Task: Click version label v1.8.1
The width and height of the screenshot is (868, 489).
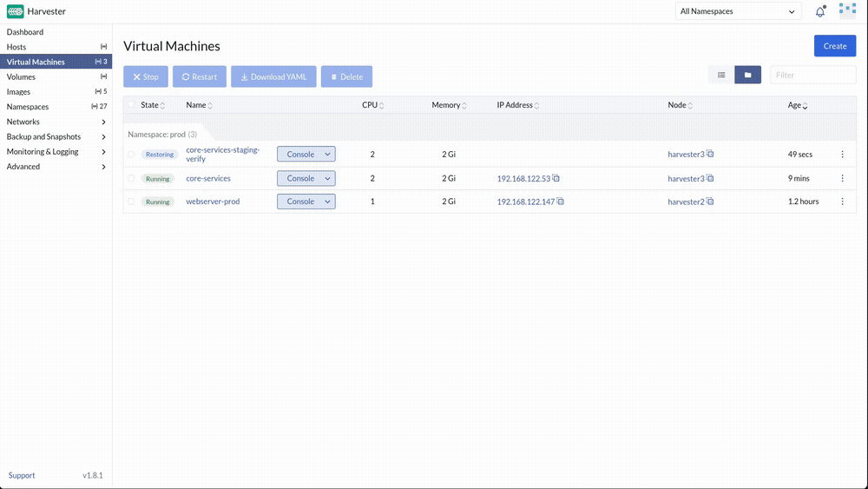Action: click(93, 475)
